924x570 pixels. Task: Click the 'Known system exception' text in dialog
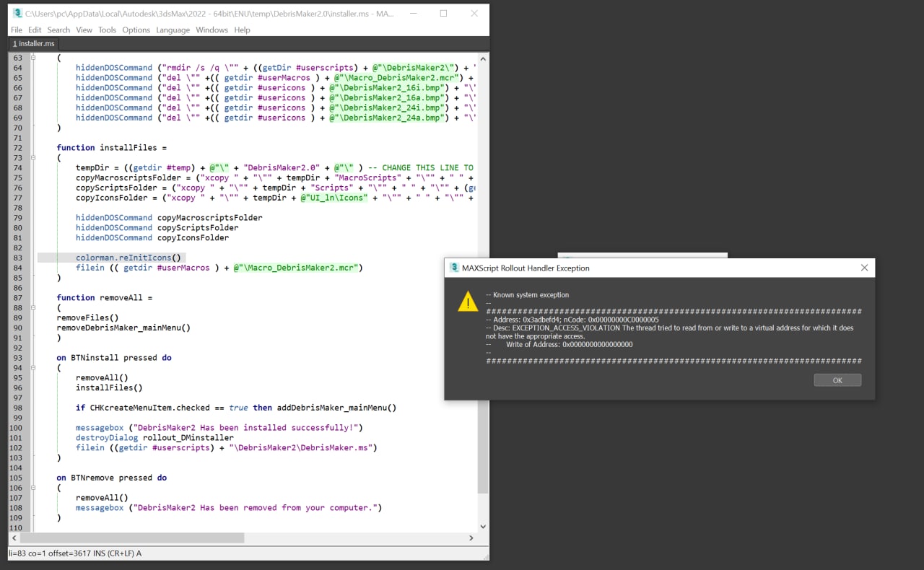(x=527, y=294)
